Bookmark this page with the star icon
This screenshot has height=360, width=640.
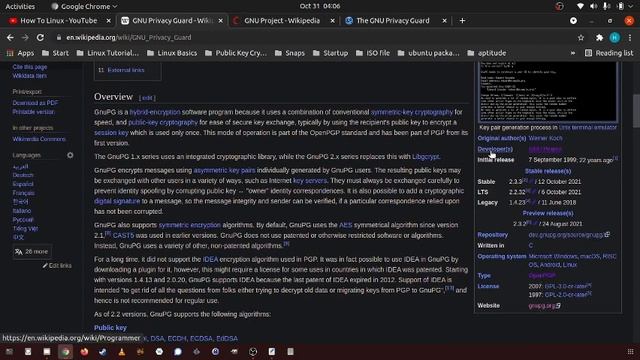pyautogui.click(x=581, y=38)
